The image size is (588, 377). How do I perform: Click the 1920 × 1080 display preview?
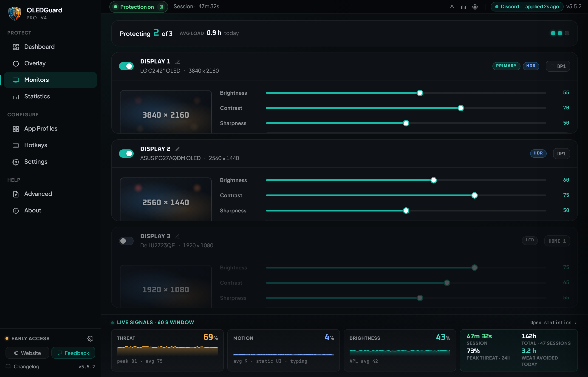(x=166, y=286)
